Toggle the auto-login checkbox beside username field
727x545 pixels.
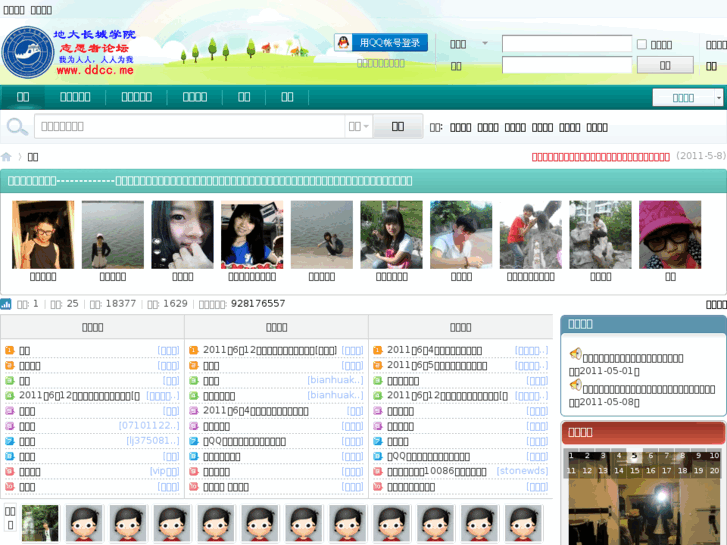[642, 44]
